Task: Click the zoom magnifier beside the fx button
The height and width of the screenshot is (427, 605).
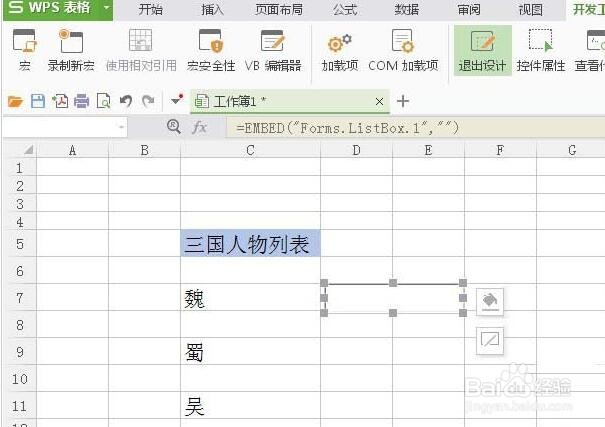Action: click(x=174, y=126)
